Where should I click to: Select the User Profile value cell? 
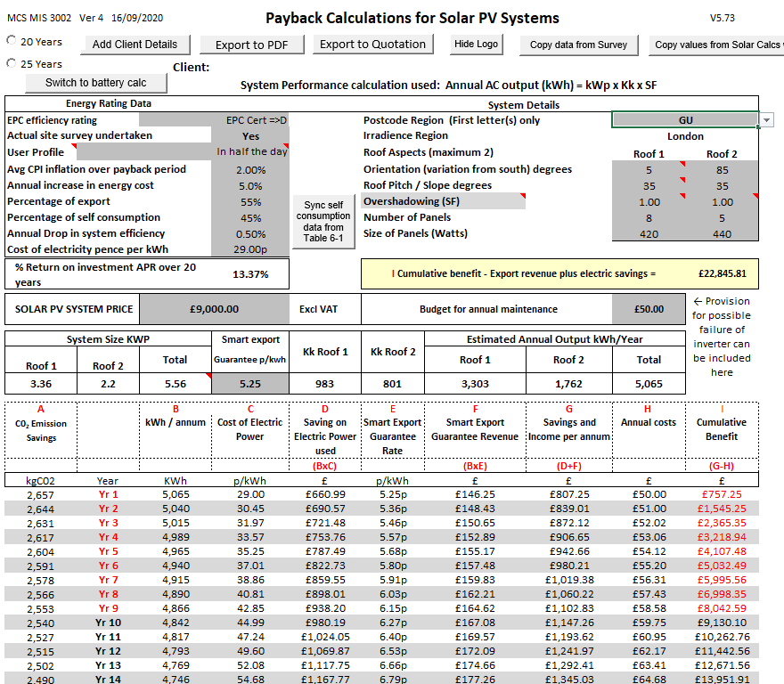(250, 152)
